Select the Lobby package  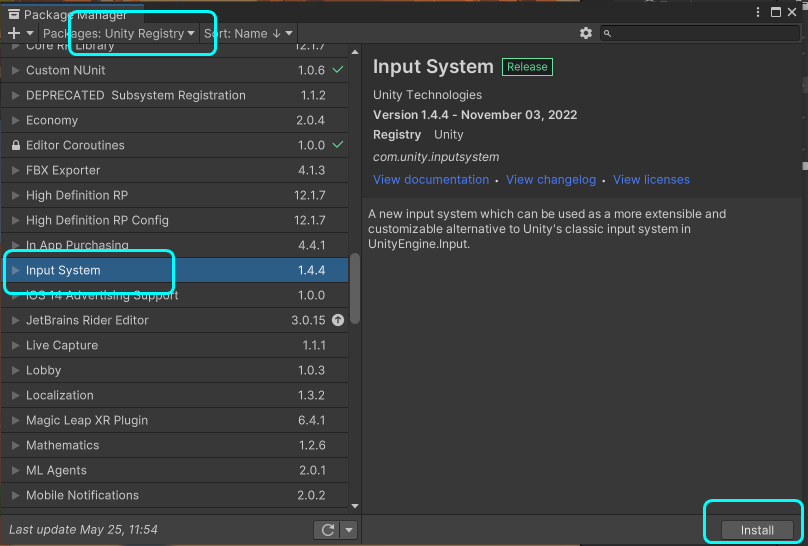pos(175,370)
